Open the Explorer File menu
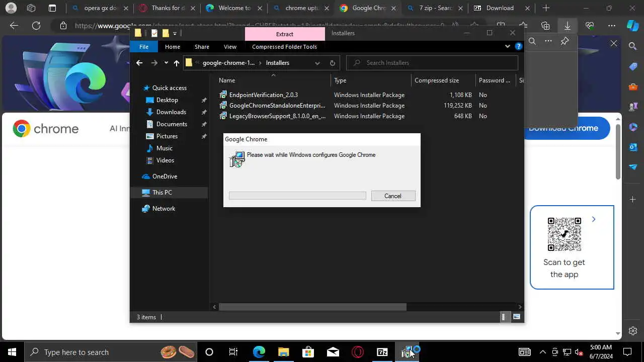Image resolution: width=644 pixels, height=362 pixels. point(144,46)
